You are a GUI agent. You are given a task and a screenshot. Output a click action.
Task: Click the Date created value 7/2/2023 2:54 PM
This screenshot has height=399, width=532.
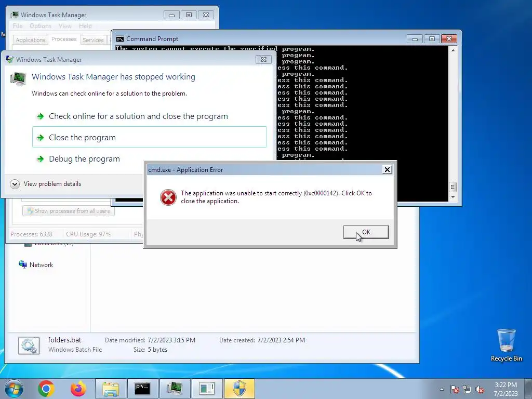tap(281, 340)
